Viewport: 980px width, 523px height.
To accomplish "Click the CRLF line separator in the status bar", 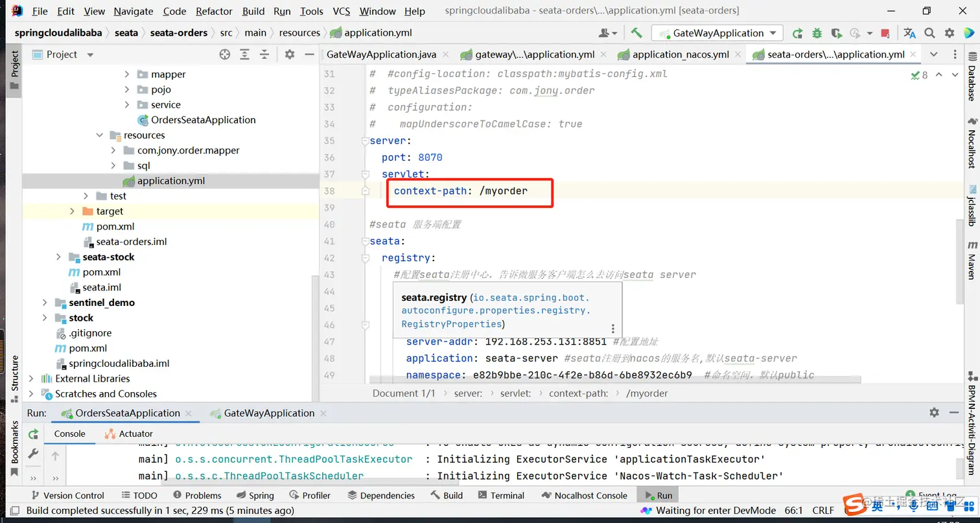I will click(x=823, y=511).
